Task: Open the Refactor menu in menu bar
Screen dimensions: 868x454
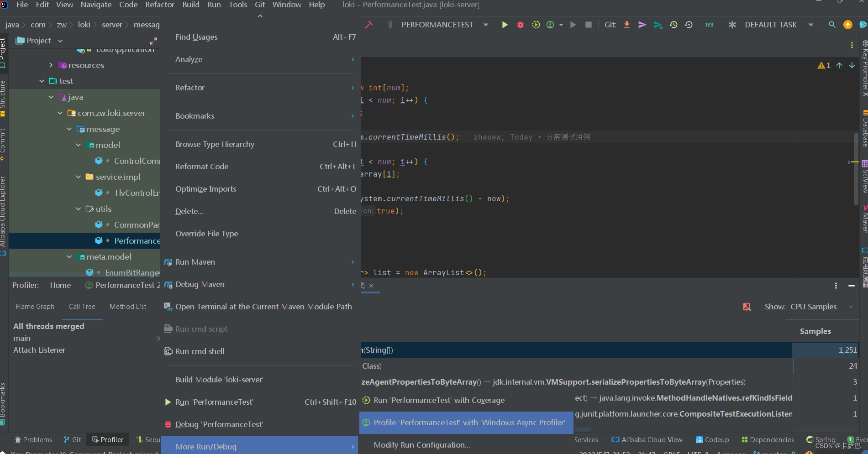Action: click(x=160, y=5)
